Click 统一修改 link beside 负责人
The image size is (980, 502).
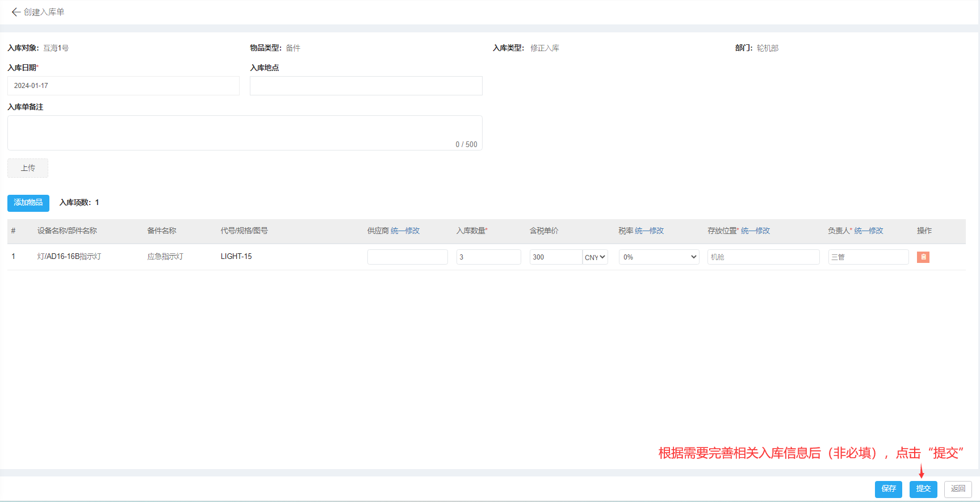click(x=869, y=231)
